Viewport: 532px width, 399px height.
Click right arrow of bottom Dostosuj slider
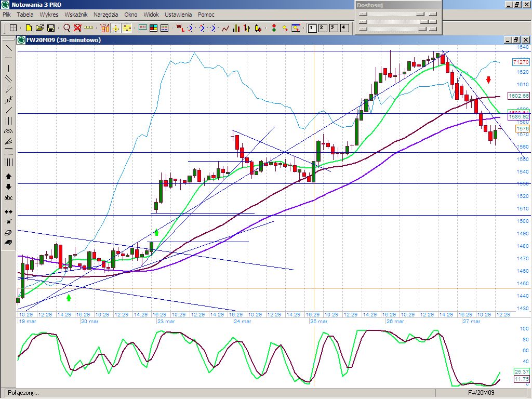433,29
